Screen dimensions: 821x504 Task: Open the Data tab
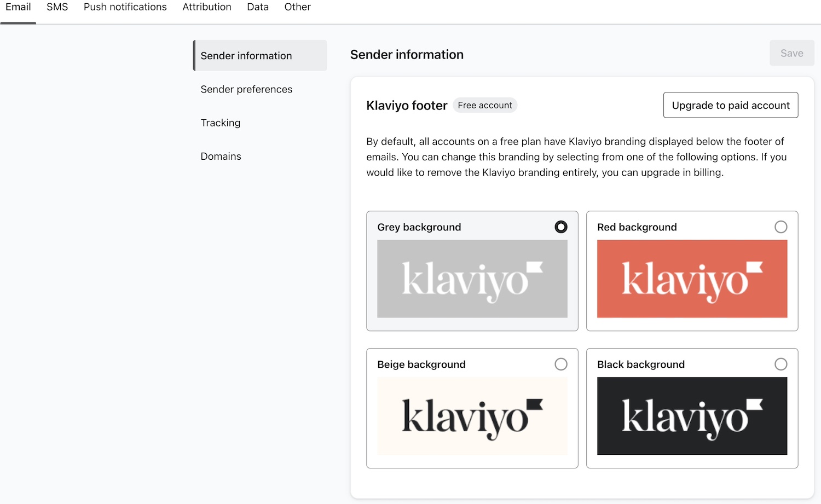[257, 7]
